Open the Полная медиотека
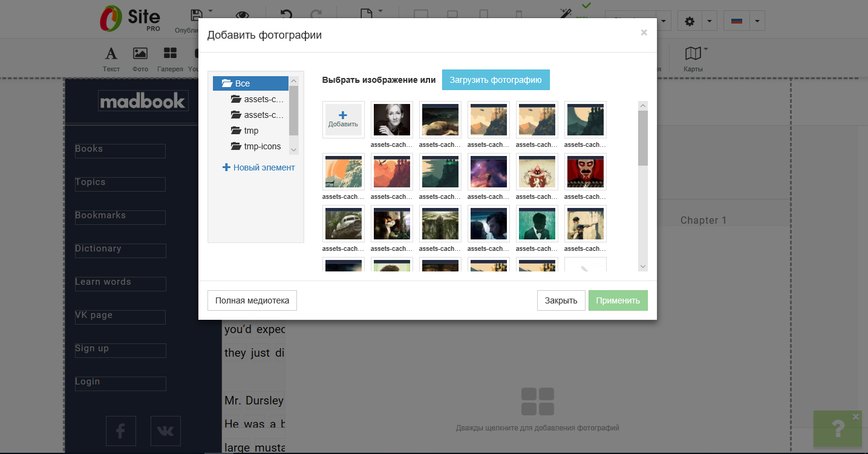This screenshot has height=454, width=868. 252,300
